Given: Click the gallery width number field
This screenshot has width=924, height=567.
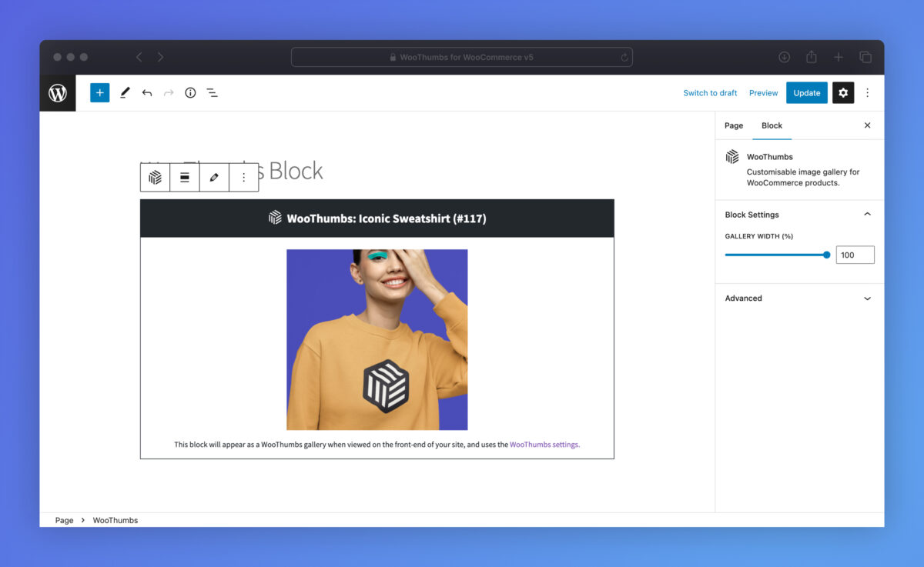Looking at the screenshot, I should pos(855,255).
